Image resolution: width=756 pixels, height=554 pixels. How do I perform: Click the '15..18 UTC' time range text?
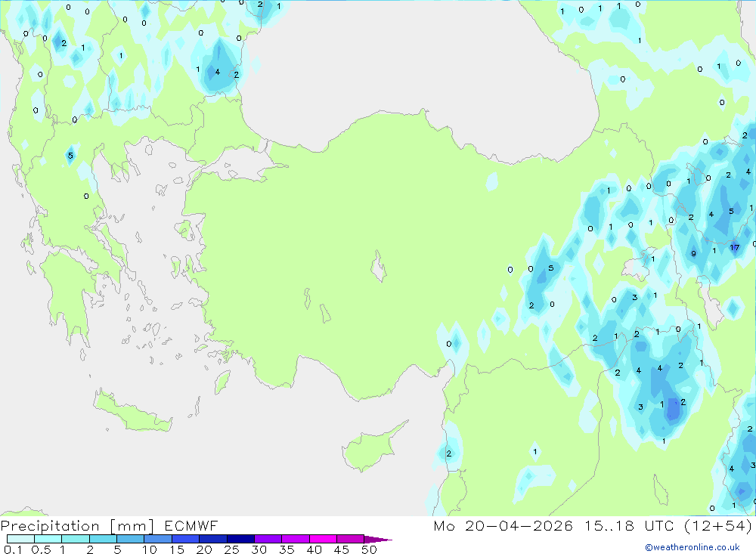pyautogui.click(x=629, y=525)
